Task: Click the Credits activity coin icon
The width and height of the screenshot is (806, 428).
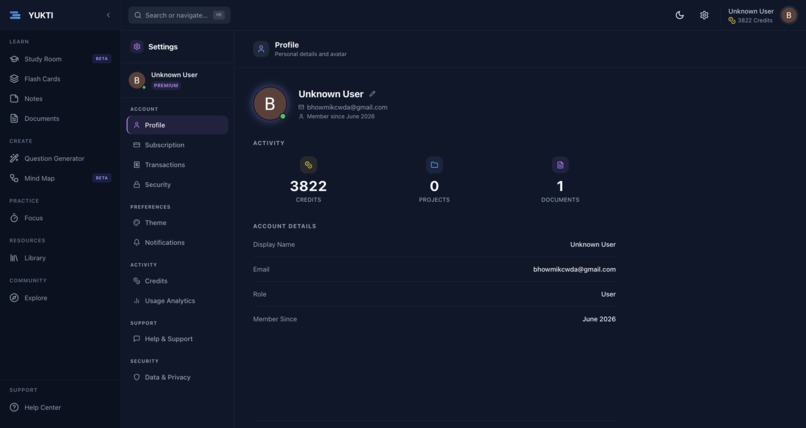Action: (x=308, y=165)
